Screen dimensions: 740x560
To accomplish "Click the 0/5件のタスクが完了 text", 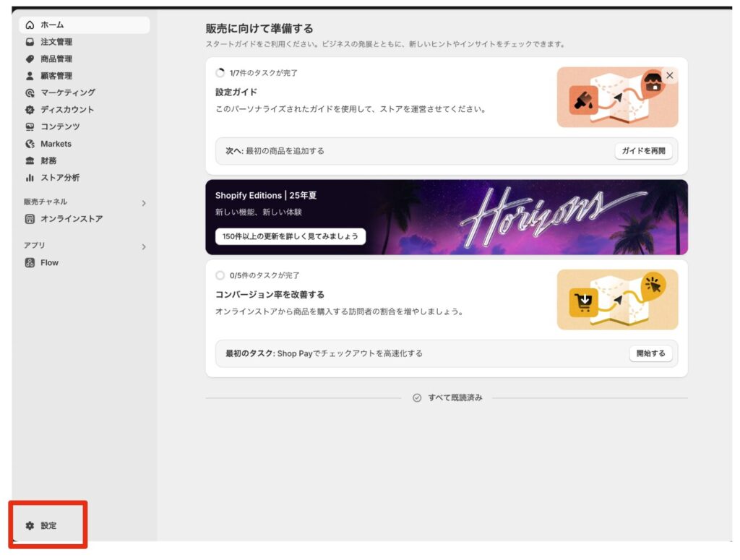I will (264, 275).
